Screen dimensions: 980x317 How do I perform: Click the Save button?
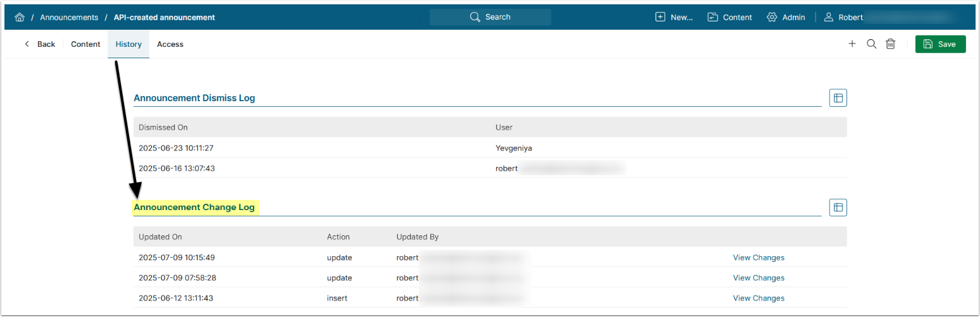(x=940, y=44)
